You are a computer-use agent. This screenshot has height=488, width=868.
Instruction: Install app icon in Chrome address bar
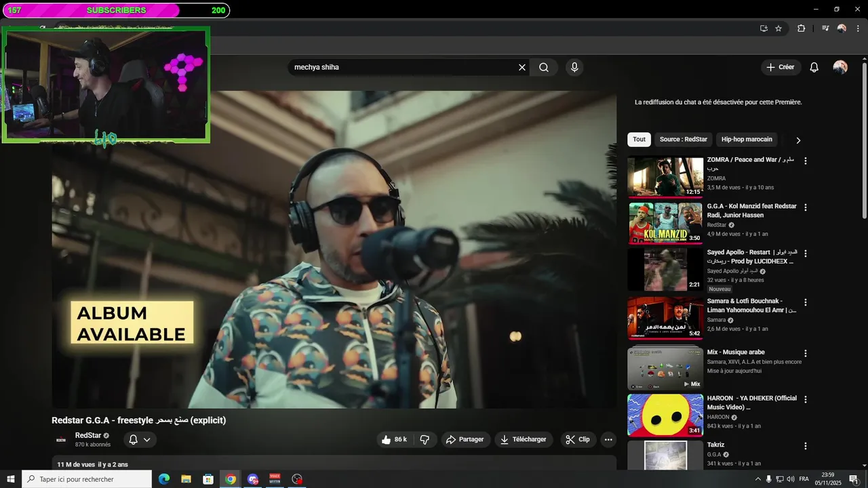pyautogui.click(x=764, y=28)
